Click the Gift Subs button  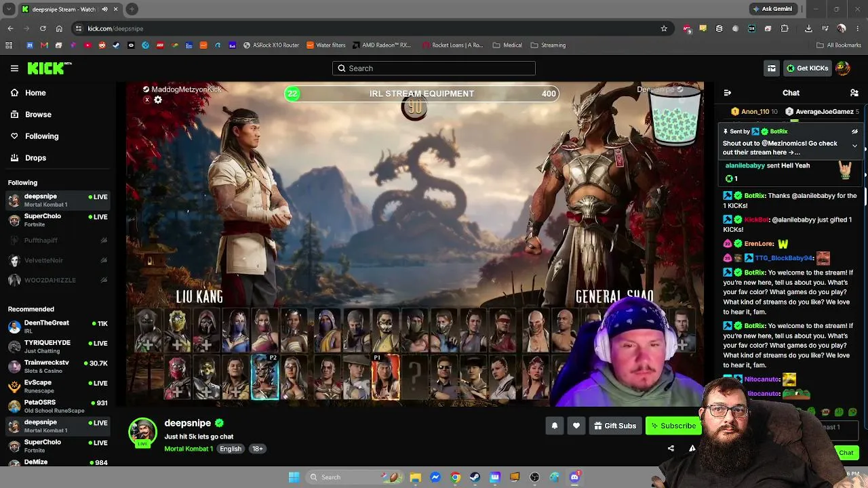click(x=615, y=426)
